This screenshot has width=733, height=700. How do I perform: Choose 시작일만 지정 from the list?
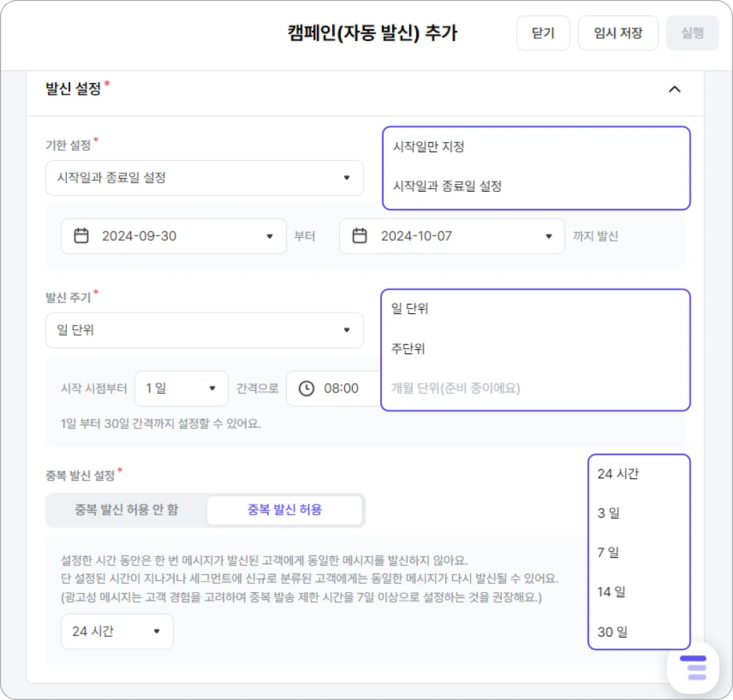tap(429, 147)
